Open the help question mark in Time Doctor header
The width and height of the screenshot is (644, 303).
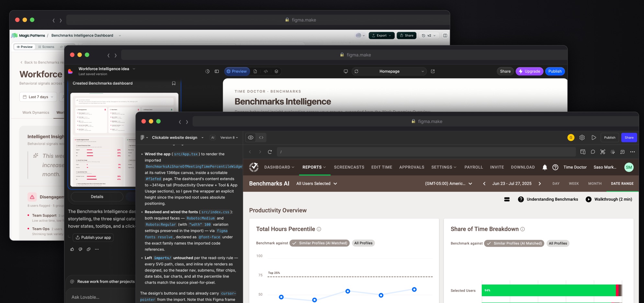coord(555,167)
